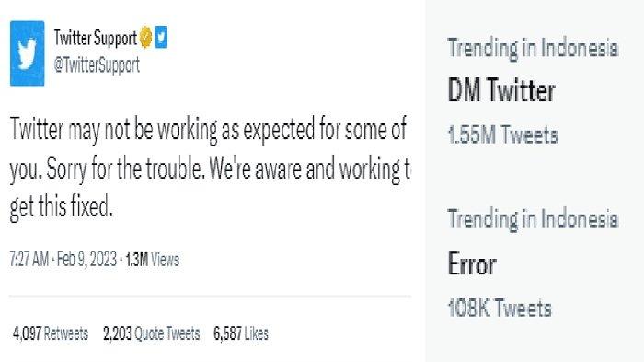644x362 pixels.
Task: Click Trending in Indonesia above Error
Action: (533, 219)
